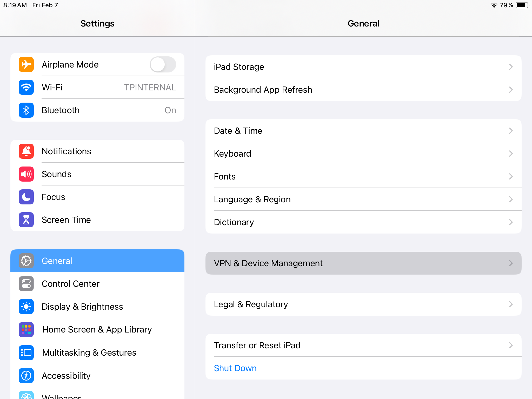Tap the battery status indicator
Image resolution: width=532 pixels, height=399 pixels.
(522, 5)
